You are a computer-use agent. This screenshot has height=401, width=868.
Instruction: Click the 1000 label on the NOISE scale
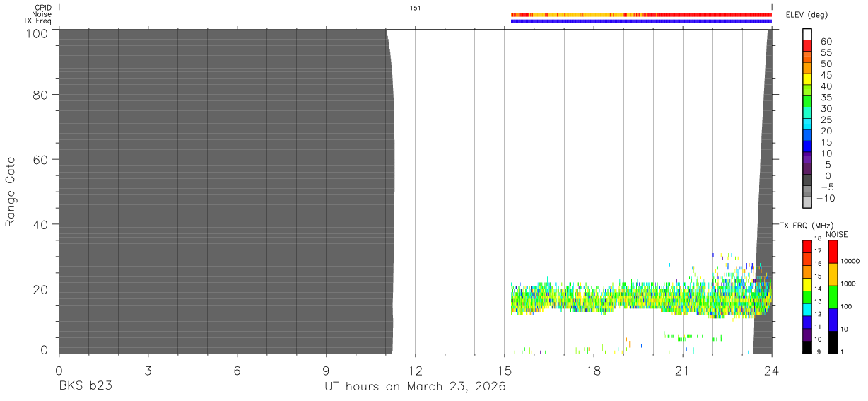(x=850, y=284)
